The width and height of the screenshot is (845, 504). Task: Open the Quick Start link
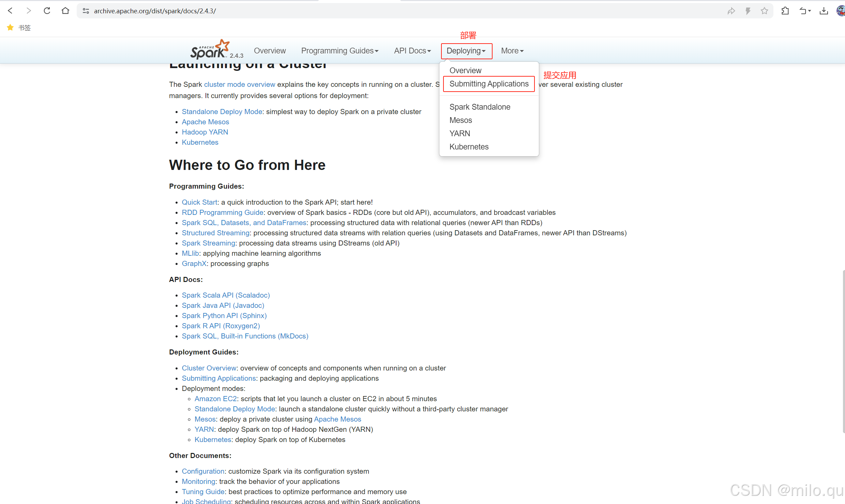click(x=199, y=202)
